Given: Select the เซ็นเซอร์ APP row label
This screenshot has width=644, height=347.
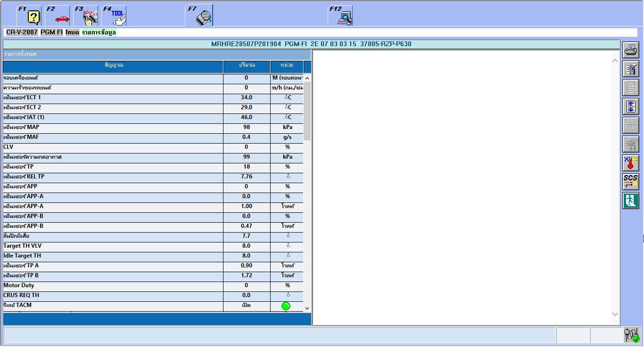Looking at the screenshot, I should pos(20,187).
